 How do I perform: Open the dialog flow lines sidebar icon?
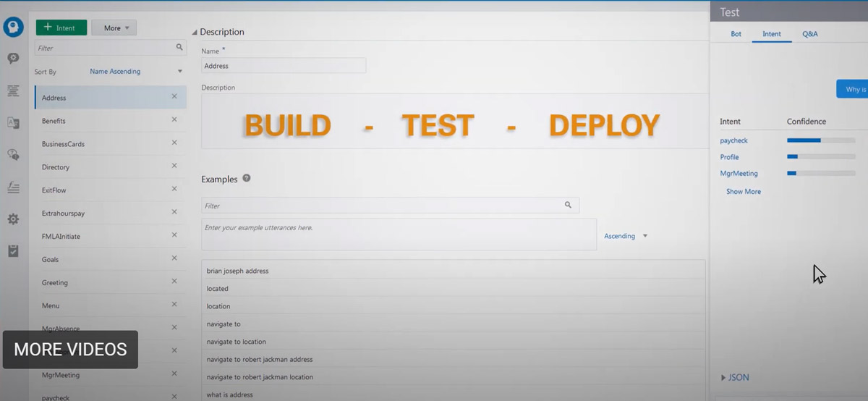click(x=13, y=90)
